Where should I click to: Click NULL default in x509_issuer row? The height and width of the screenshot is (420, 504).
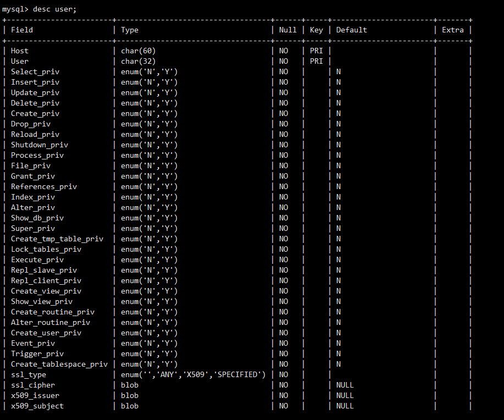tap(345, 396)
